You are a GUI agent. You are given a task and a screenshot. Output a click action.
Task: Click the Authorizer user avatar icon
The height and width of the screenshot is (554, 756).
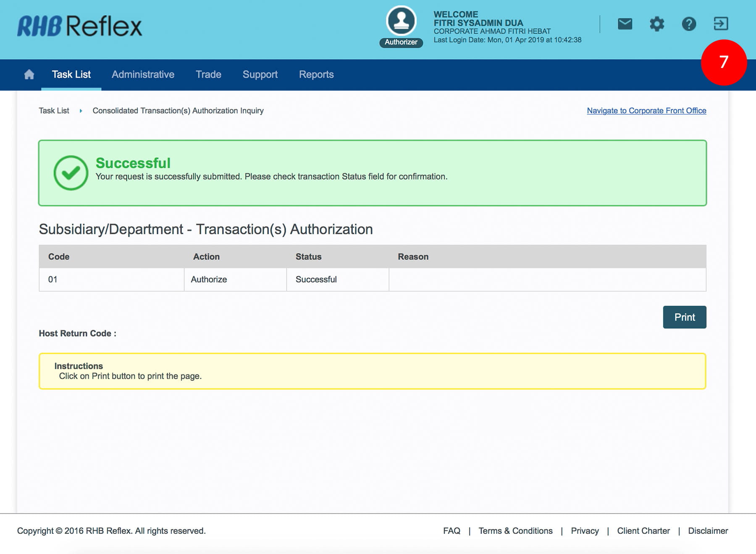[x=401, y=21]
